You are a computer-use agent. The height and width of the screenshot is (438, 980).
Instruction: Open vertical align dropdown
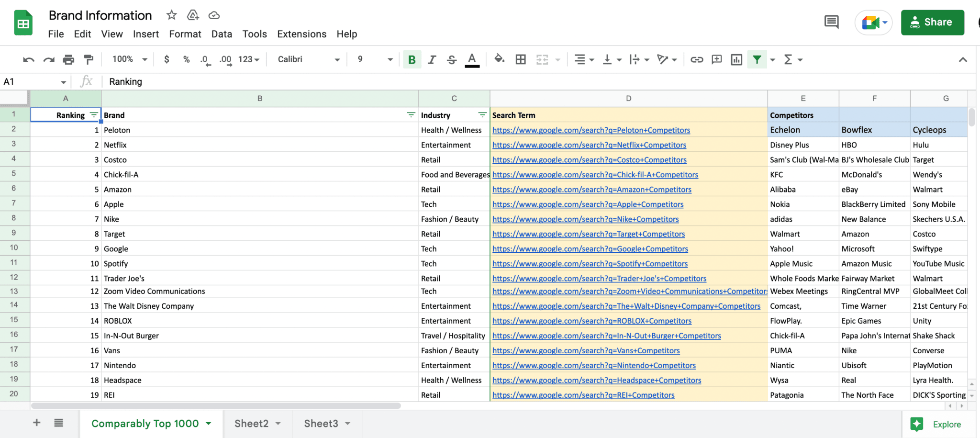612,59
